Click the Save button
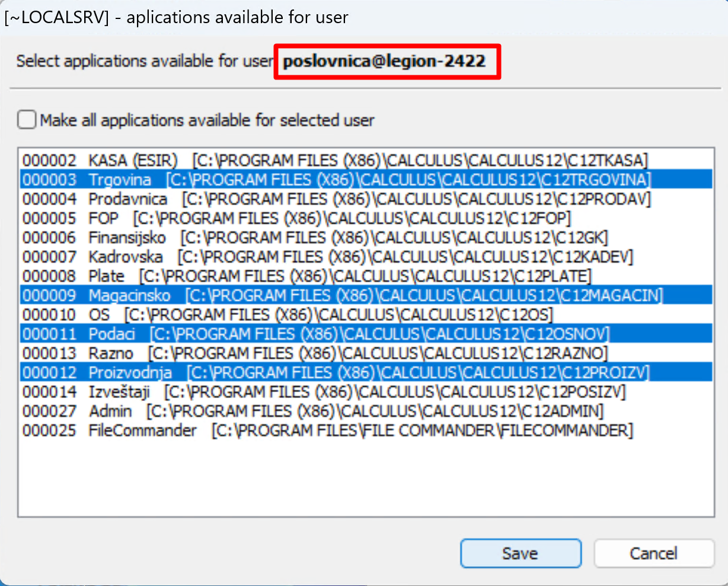The image size is (728, 586). [520, 553]
